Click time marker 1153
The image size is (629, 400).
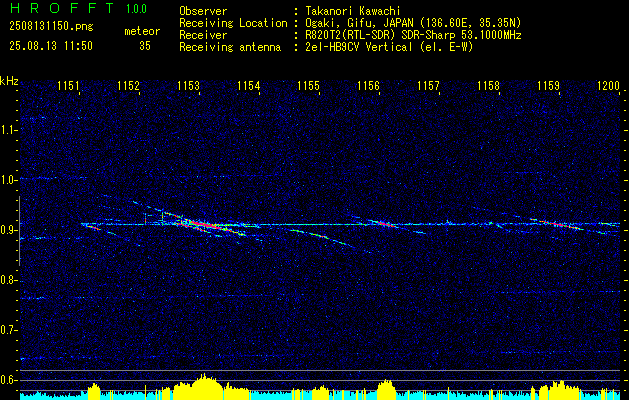click(188, 85)
